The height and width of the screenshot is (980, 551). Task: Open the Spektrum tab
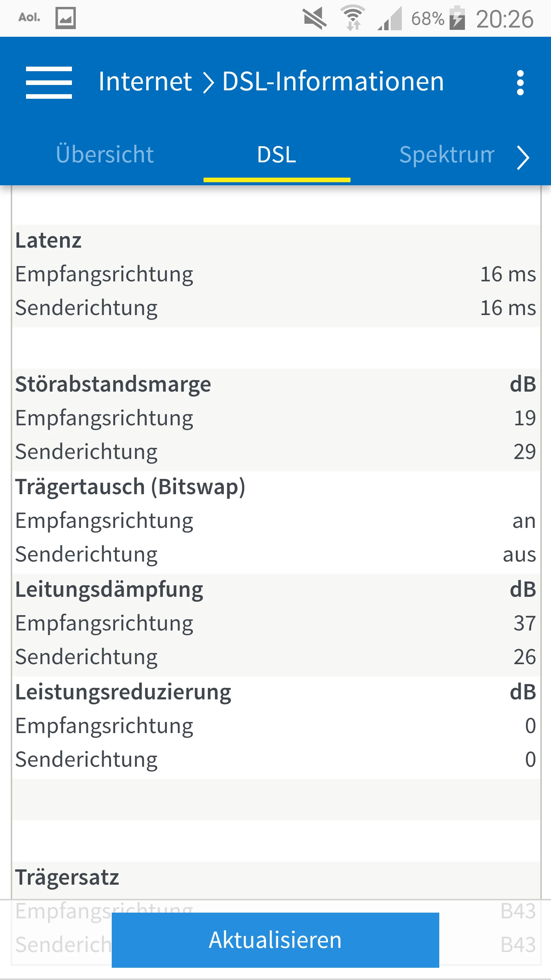click(447, 155)
